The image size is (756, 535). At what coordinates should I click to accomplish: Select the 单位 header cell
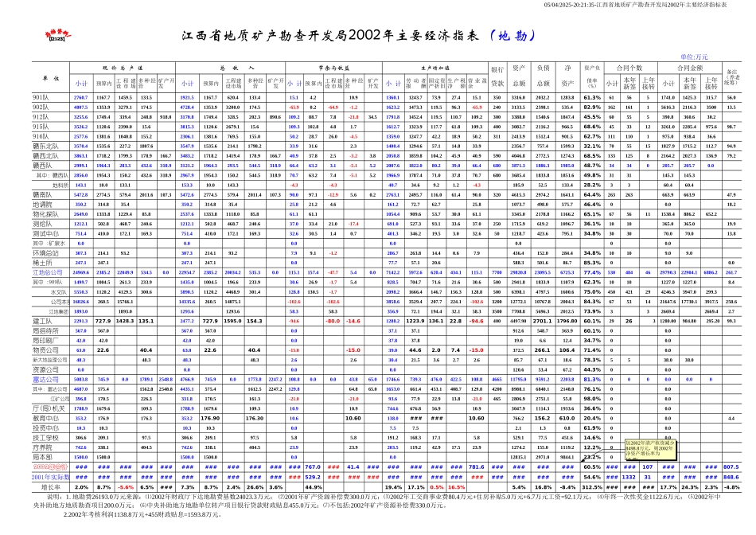[51, 78]
